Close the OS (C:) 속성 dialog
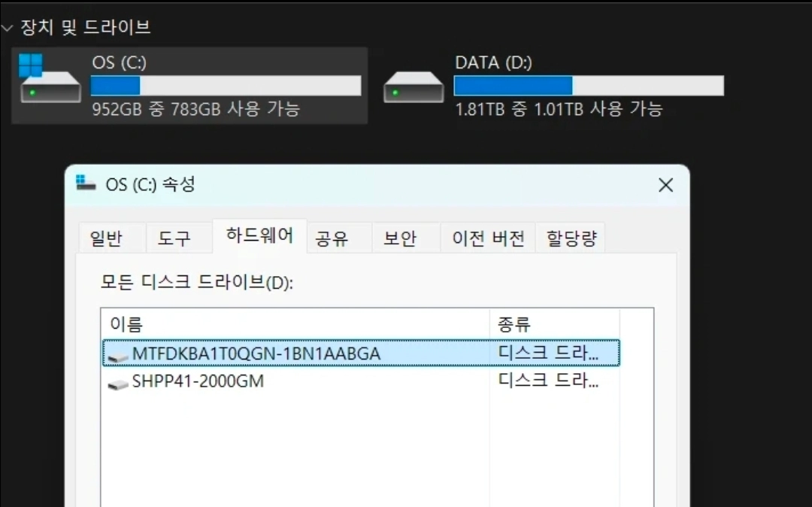This screenshot has width=812, height=507. (665, 185)
